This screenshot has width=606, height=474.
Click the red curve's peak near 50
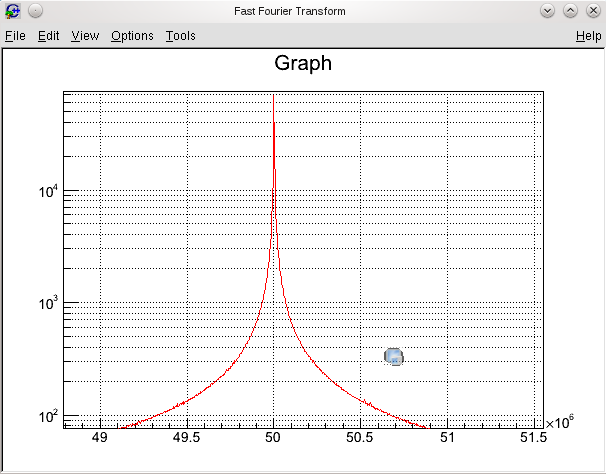click(274, 125)
